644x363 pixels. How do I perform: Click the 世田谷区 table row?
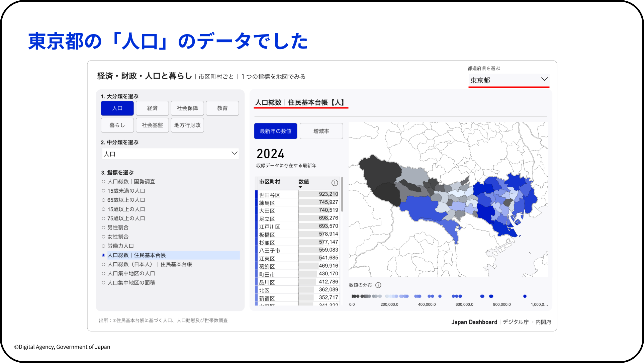297,194
